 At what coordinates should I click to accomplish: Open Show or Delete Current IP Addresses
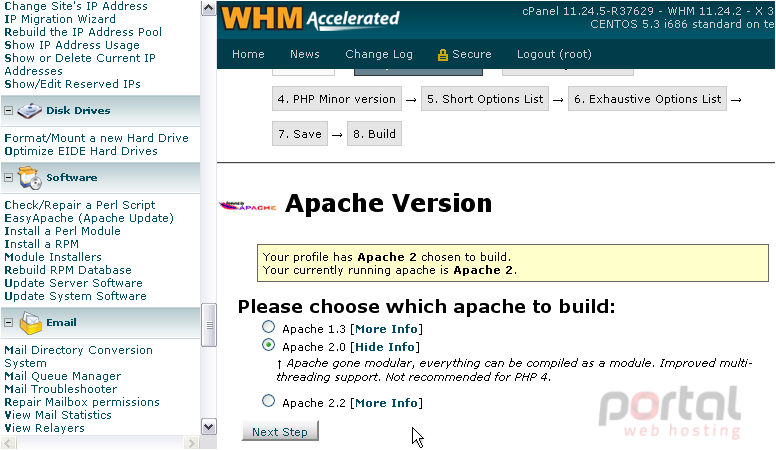tap(80, 64)
